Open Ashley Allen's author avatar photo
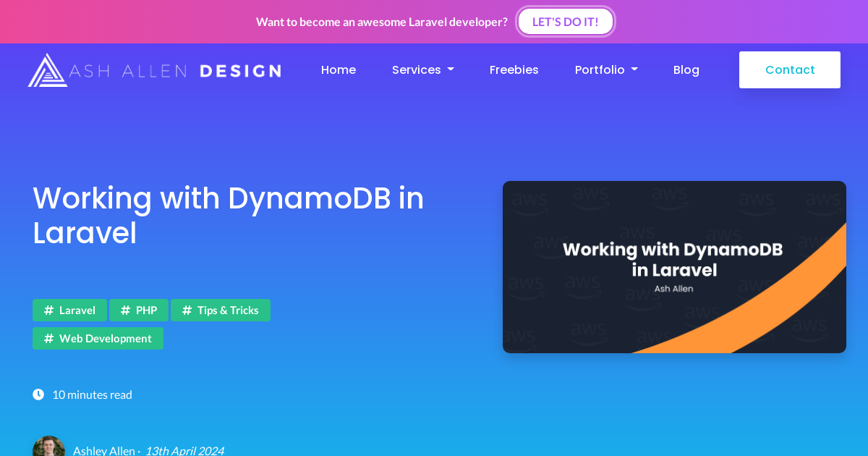Image resolution: width=868 pixels, height=456 pixels. [48, 447]
